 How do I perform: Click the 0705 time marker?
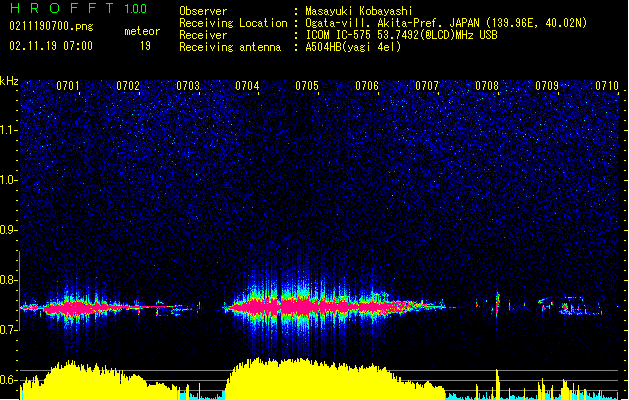307,86
